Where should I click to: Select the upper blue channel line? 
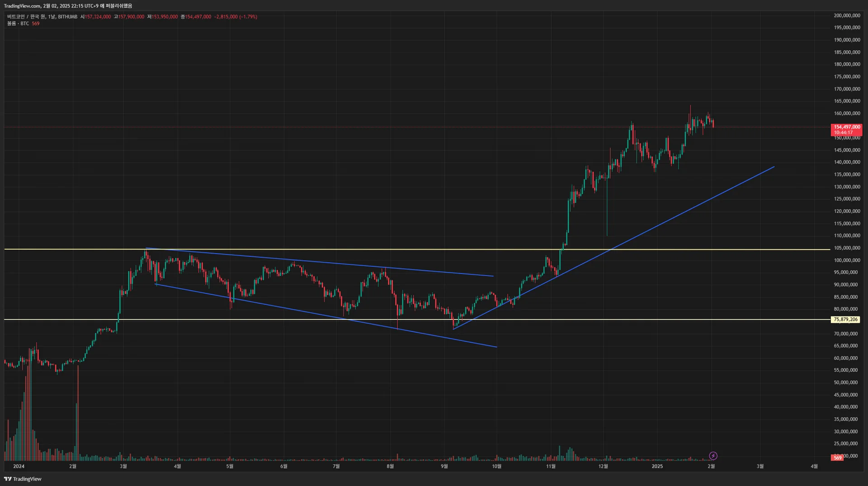[x=316, y=262]
